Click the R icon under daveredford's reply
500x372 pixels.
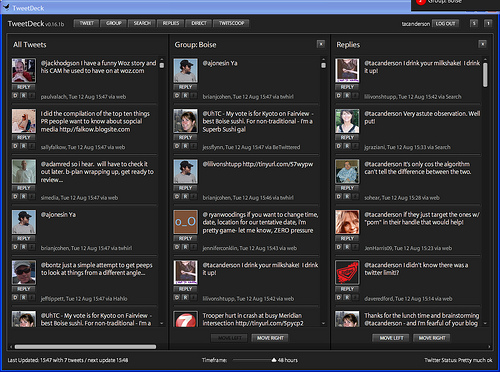point(347,297)
